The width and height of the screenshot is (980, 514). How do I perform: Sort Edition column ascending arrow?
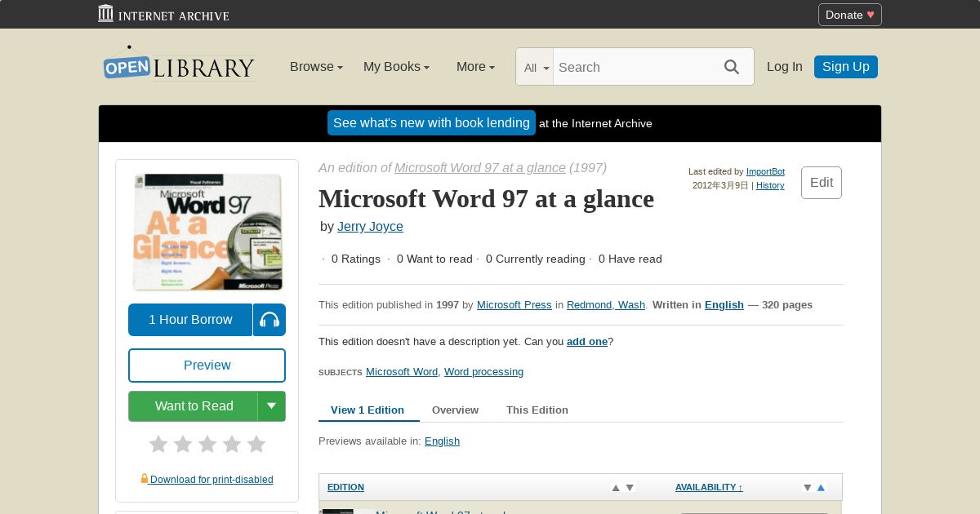click(616, 488)
